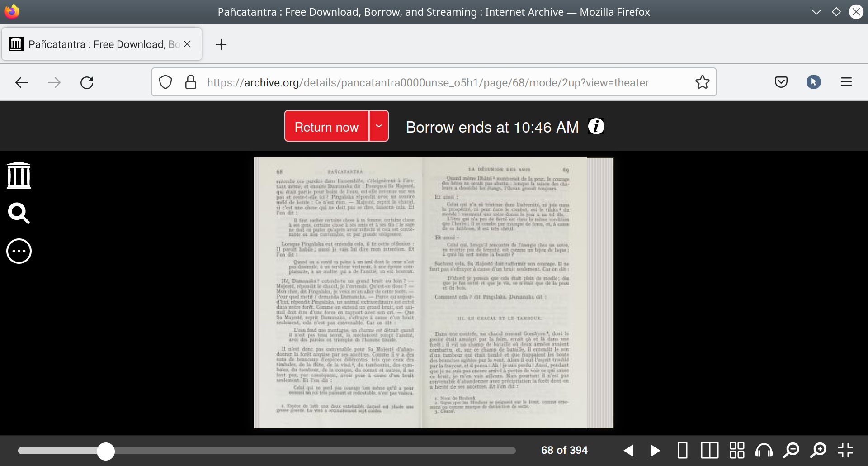Click the archive.org URL address field
Screen dimensions: 868x466
point(427,82)
